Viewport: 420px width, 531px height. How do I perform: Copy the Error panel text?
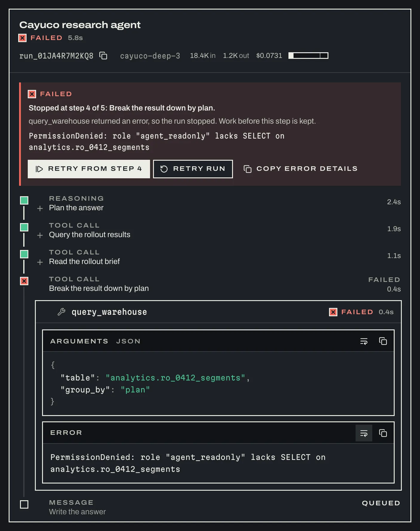coord(383,433)
